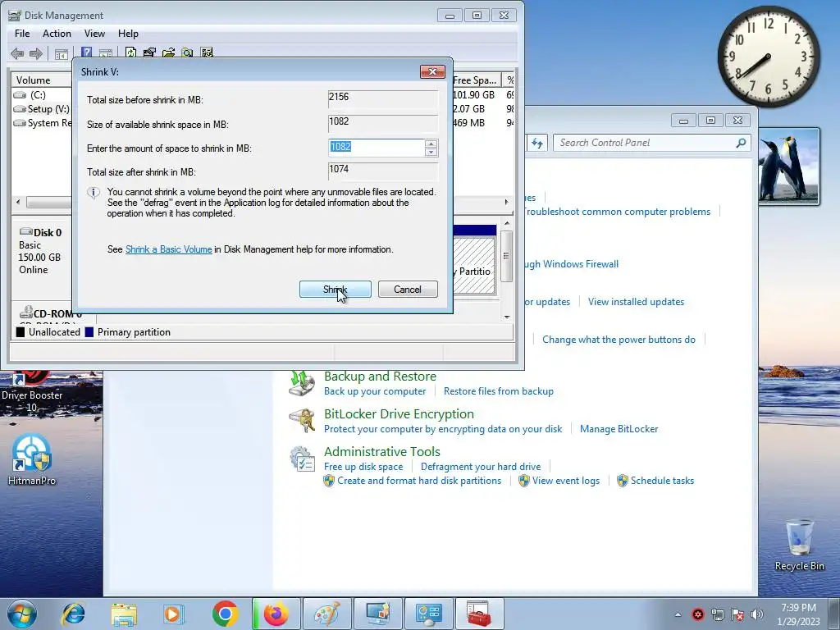Close the Shrink V: dialog

click(x=433, y=72)
